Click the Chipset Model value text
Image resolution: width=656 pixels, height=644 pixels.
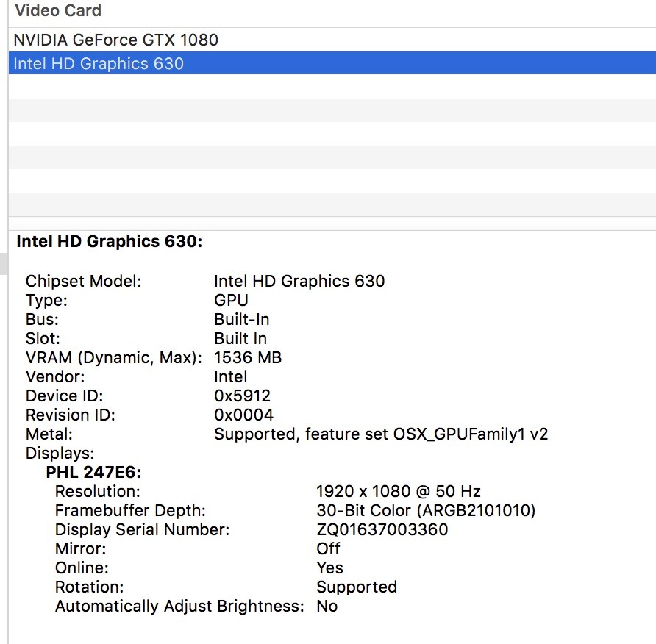[x=299, y=281]
